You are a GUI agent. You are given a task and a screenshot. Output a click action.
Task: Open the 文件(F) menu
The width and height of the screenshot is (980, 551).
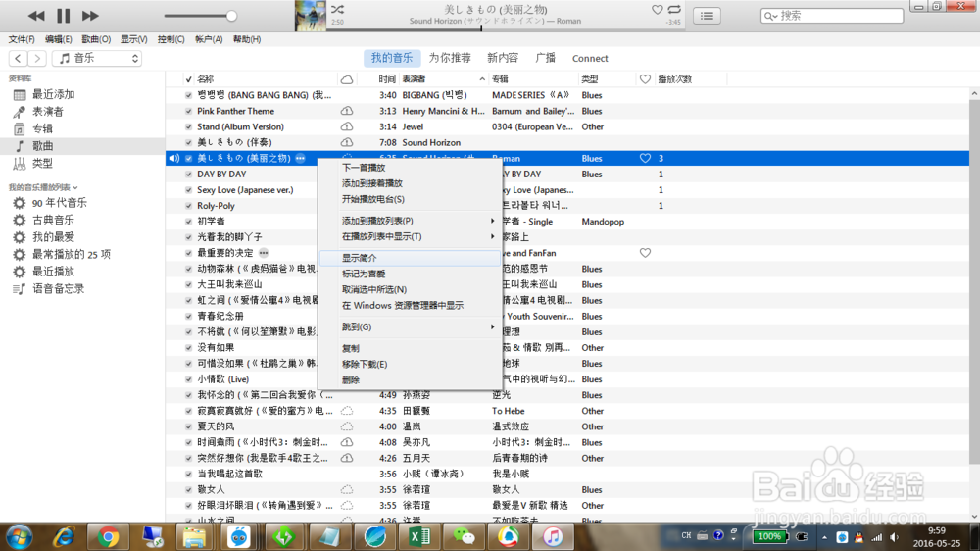[x=22, y=39]
